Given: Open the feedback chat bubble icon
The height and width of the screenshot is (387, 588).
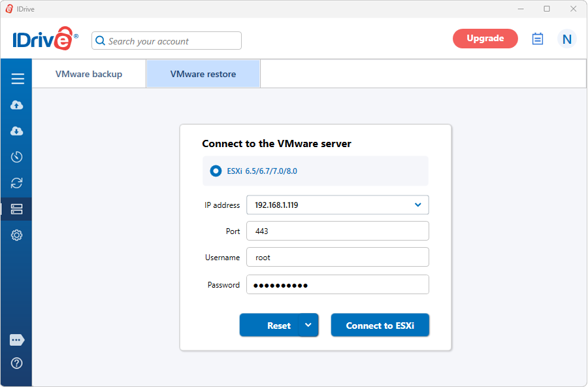Looking at the screenshot, I should tap(17, 340).
